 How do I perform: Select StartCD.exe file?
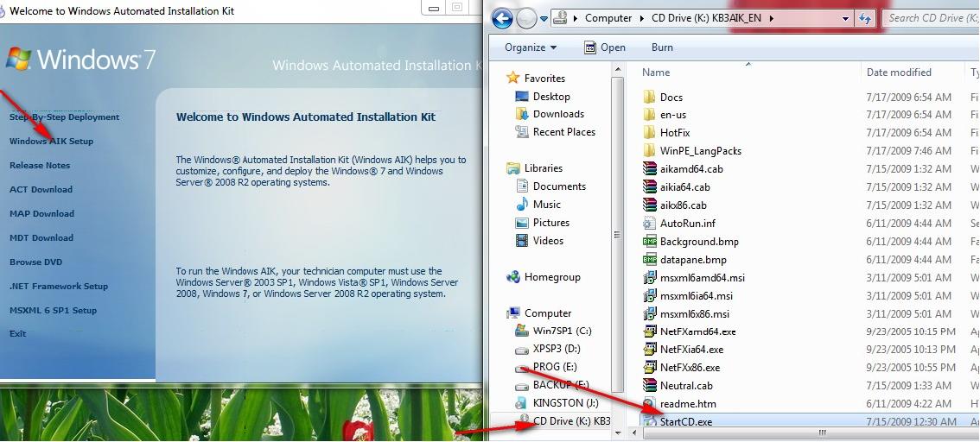point(678,421)
